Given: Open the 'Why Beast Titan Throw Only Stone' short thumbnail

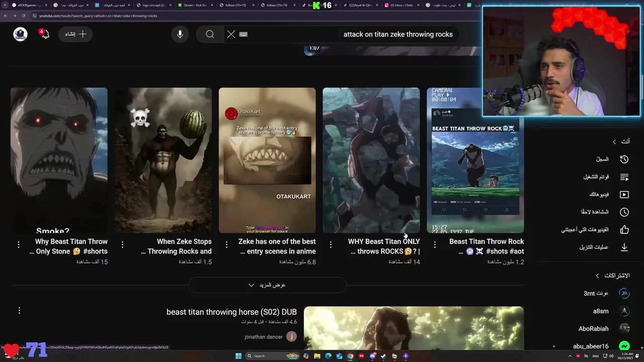Looking at the screenshot, I should pyautogui.click(x=59, y=160).
